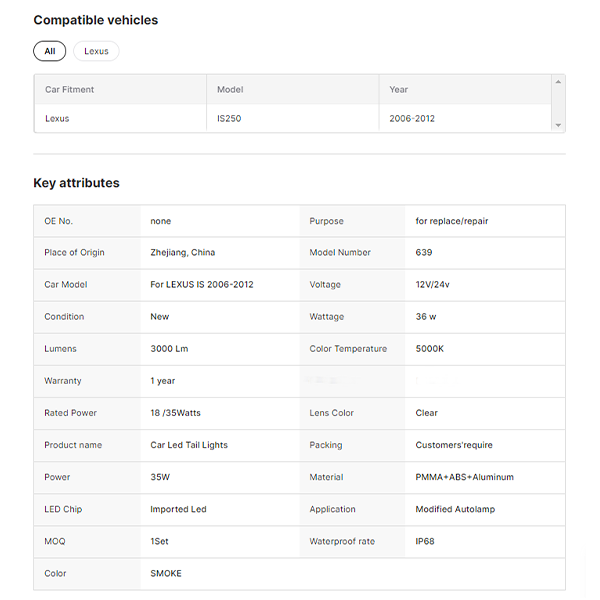600x600 pixels.
Task: Click the table scrollbar up arrow
Action: click(559, 80)
